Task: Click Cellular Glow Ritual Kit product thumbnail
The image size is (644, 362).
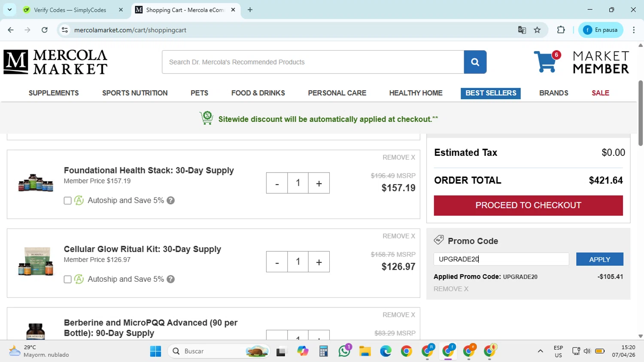Action: (x=36, y=261)
